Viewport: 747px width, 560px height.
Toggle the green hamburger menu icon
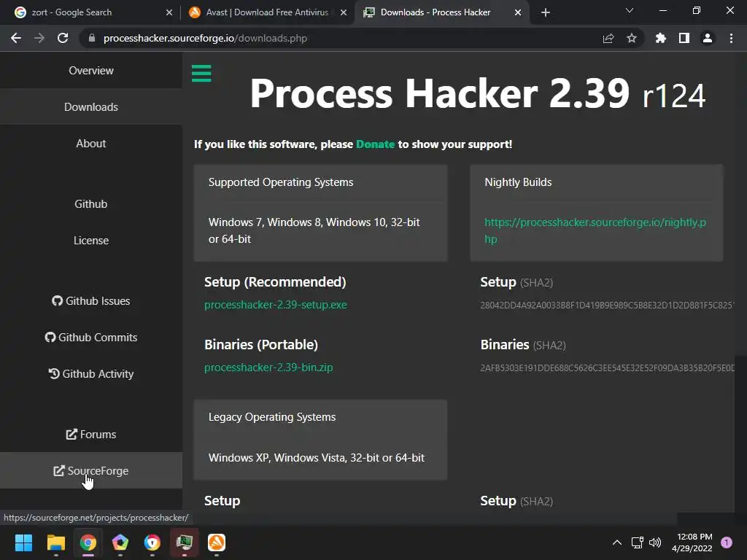pos(201,74)
